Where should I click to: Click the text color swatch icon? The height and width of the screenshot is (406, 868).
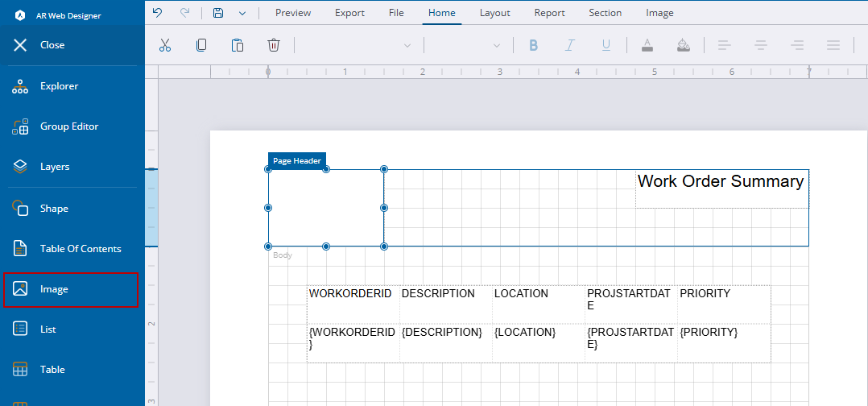tap(647, 45)
